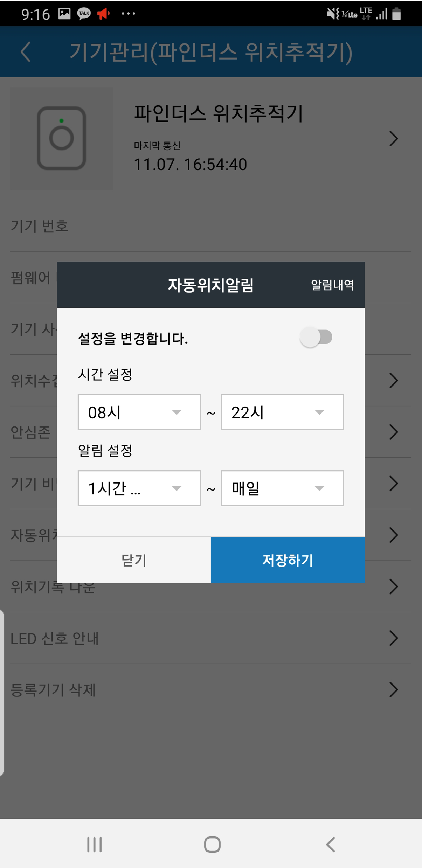This screenshot has height=868, width=422.
Task: Tap the Android recent apps icon
Action: [x=94, y=844]
